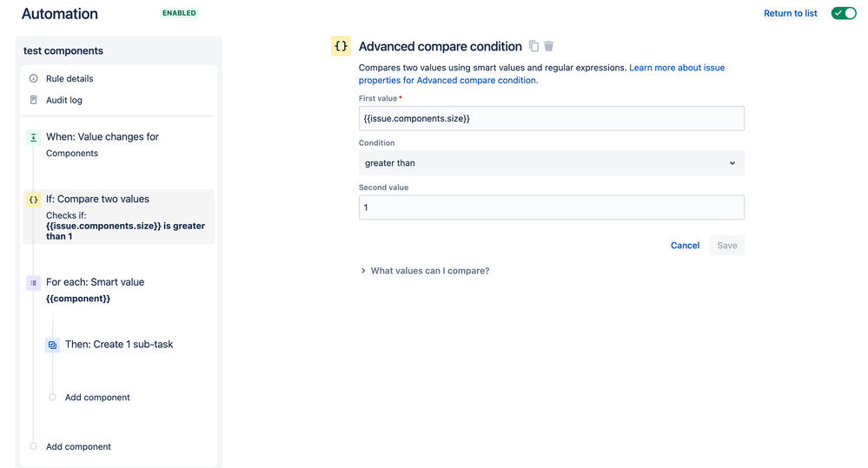
Task: Delete the condition using trash icon
Action: click(x=548, y=46)
